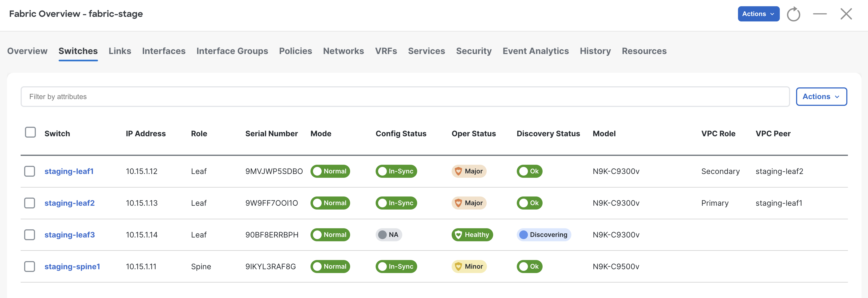Refresh the fabric overview

[793, 14]
